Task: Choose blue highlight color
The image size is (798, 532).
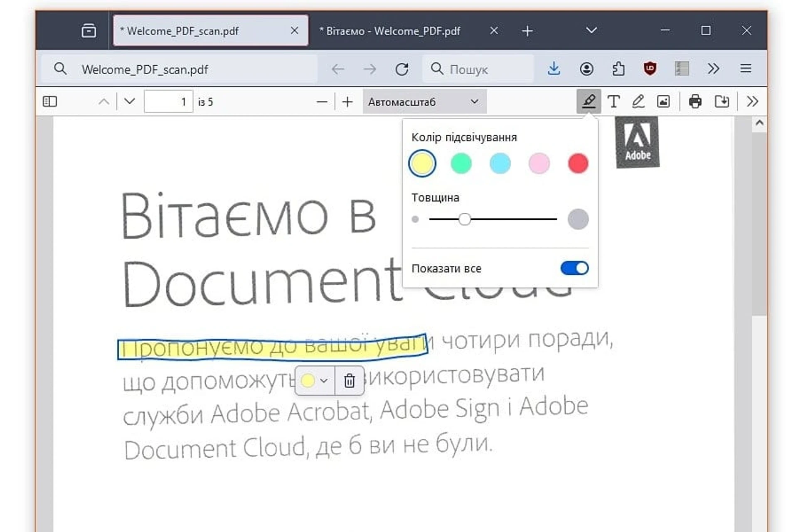Action: coord(500,163)
